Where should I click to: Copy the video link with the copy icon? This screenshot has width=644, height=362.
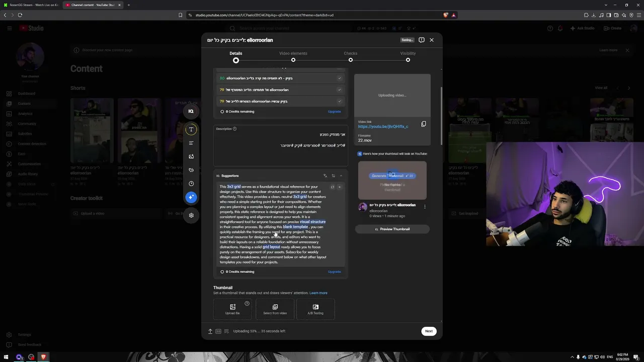(424, 124)
